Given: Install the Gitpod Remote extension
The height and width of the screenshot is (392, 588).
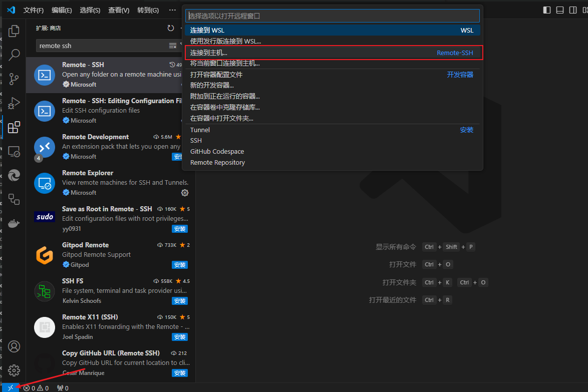Looking at the screenshot, I should point(180,265).
